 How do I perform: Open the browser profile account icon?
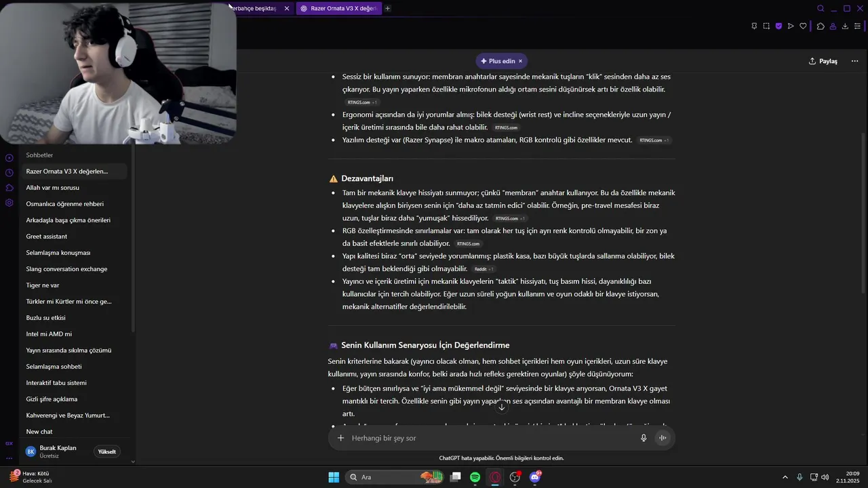click(833, 26)
